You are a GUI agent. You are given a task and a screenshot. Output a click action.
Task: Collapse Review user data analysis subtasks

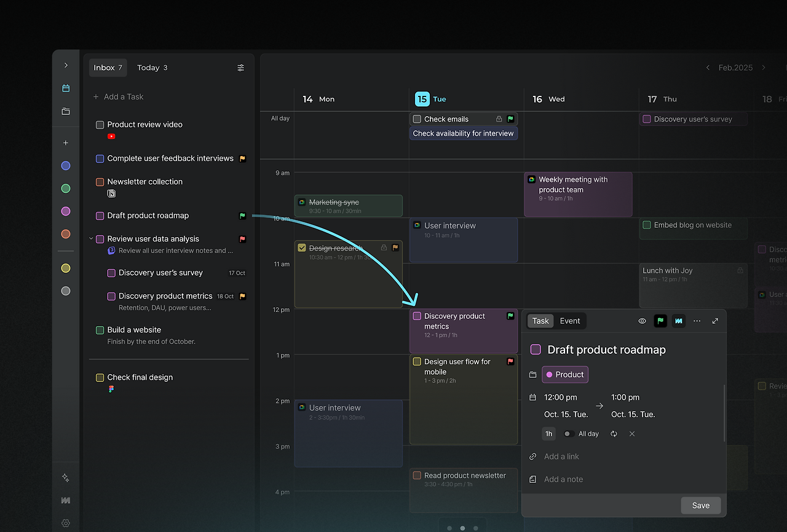tap(92, 239)
